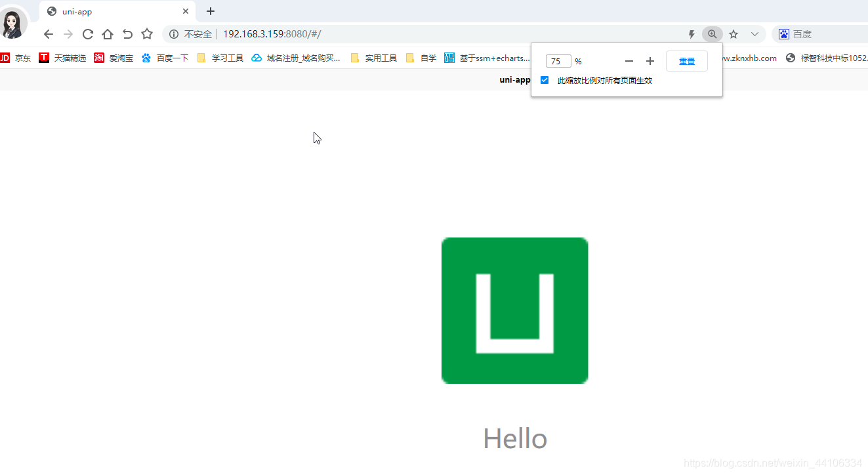
Task: Click the zoom percentage input field
Action: point(558,61)
